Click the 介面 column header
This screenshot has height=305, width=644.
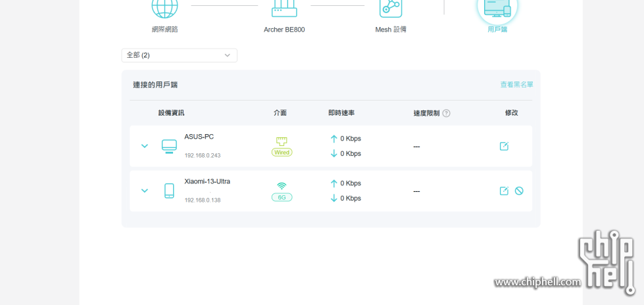point(280,113)
